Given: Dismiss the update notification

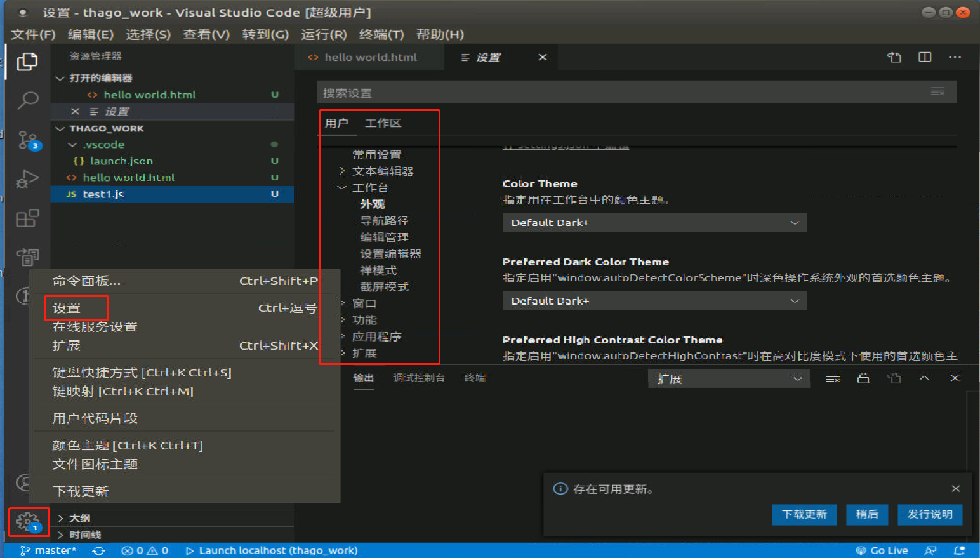Looking at the screenshot, I should 956,488.
